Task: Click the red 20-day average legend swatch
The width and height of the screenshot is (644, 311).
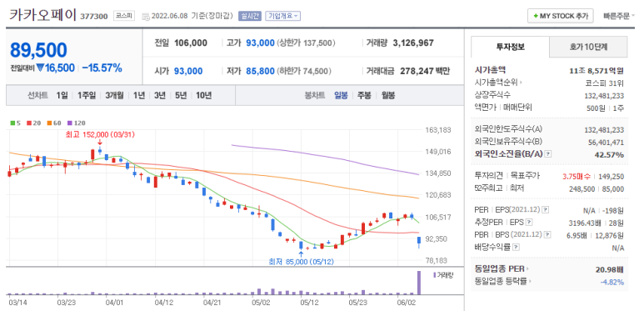Action: tap(29, 123)
